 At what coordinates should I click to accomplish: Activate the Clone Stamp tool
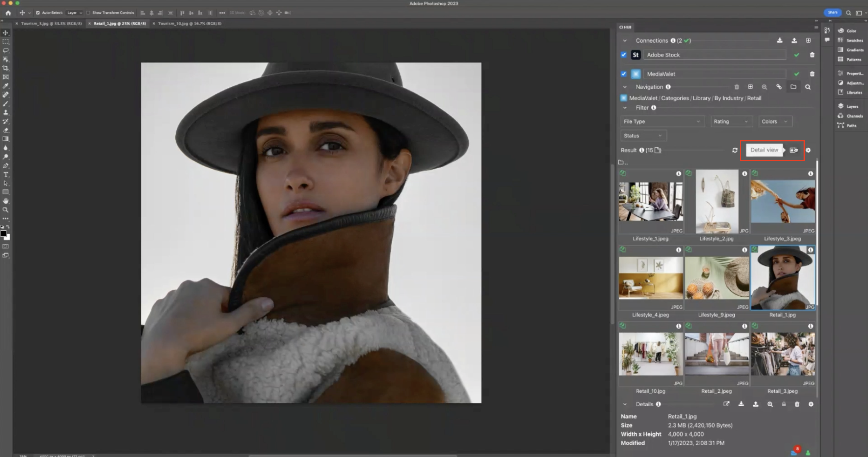(6, 112)
